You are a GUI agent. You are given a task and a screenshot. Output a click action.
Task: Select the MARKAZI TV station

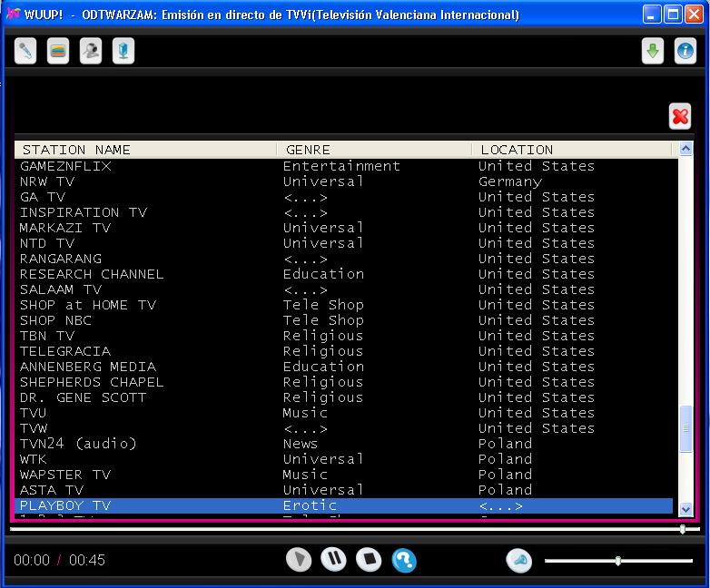344,228
